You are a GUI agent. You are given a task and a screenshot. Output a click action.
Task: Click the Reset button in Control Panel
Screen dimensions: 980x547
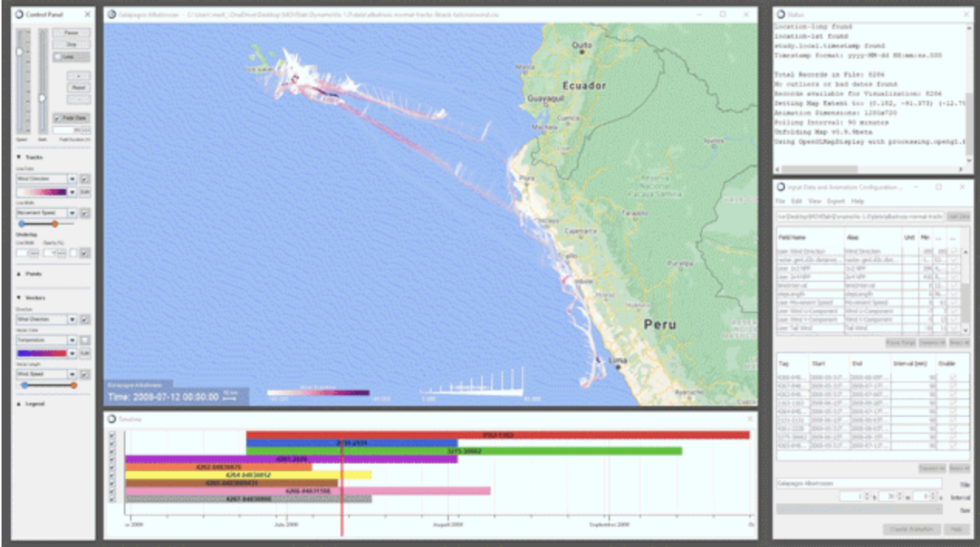coord(78,88)
